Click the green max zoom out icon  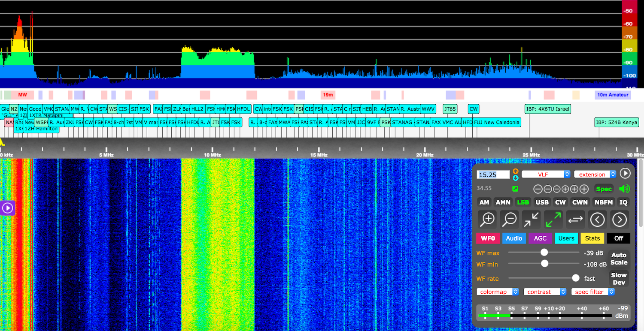pyautogui.click(x=553, y=219)
